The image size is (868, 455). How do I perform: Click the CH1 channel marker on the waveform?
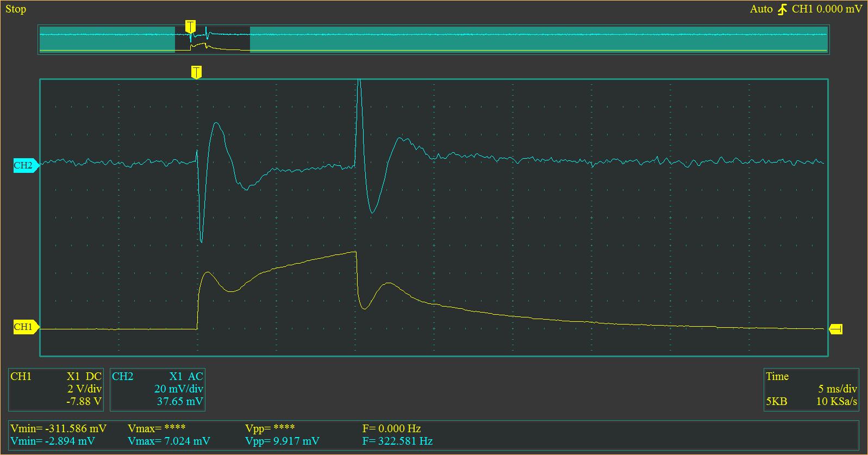[x=26, y=327]
